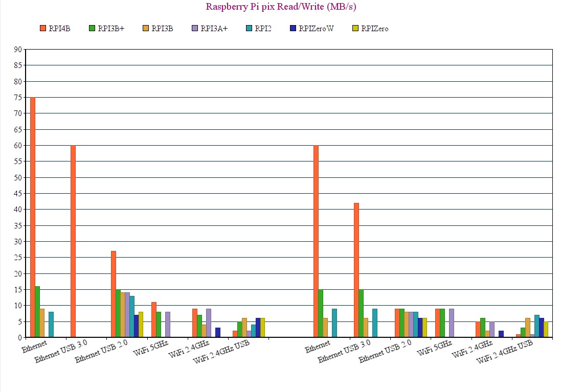Click the second group's Ethernet orange bar at 60
Screen dimensions: 561x392
[x=316, y=241]
